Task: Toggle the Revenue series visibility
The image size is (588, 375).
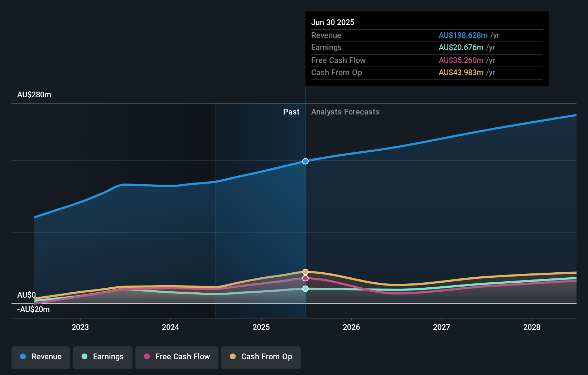Action: tap(40, 357)
